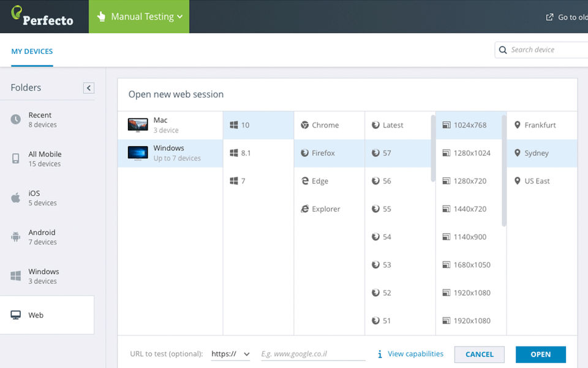Select the Frankfurt location
The image size is (588, 368).
point(542,125)
